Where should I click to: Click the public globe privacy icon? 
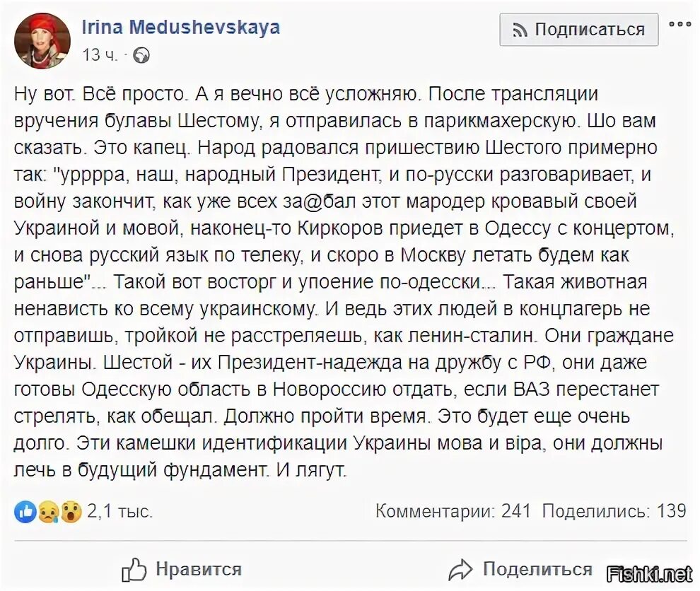tap(141, 56)
